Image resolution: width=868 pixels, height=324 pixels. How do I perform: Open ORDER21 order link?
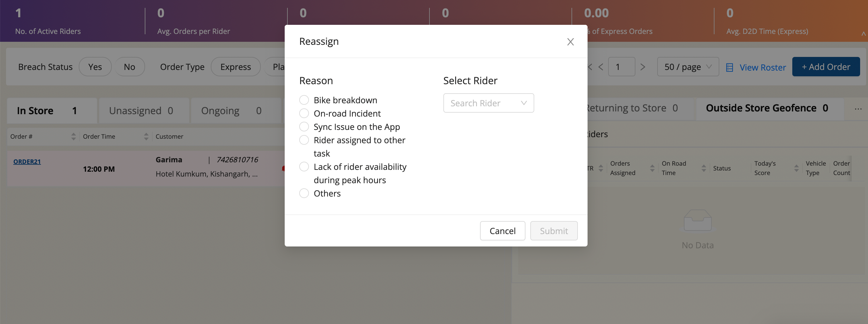(27, 162)
